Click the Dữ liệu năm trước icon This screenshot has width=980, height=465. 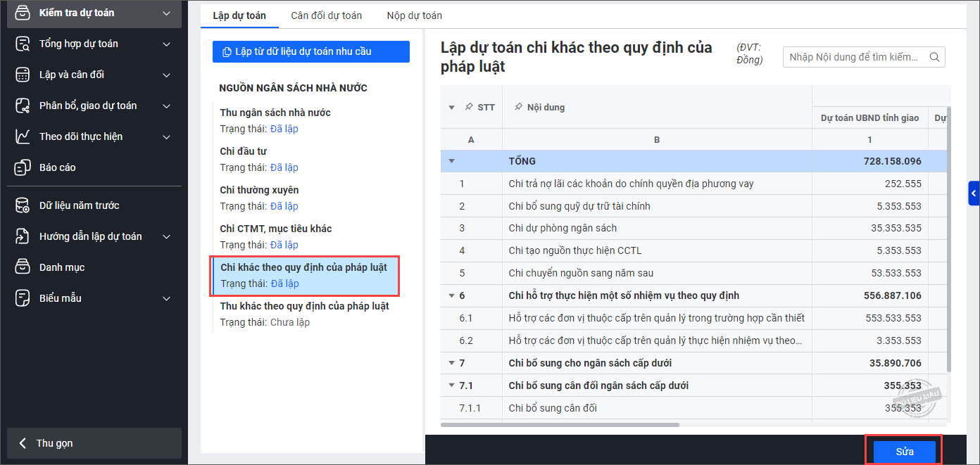[23, 205]
